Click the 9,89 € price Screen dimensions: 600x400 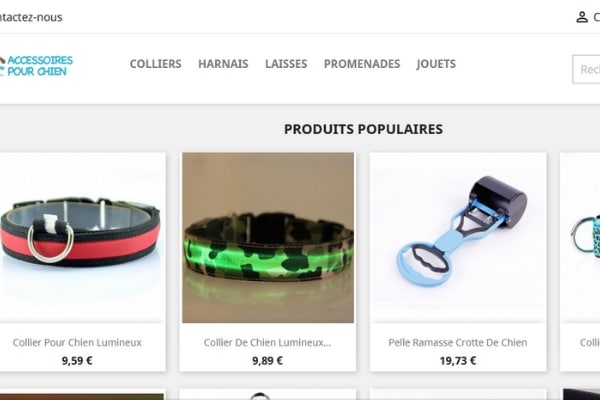(x=267, y=361)
